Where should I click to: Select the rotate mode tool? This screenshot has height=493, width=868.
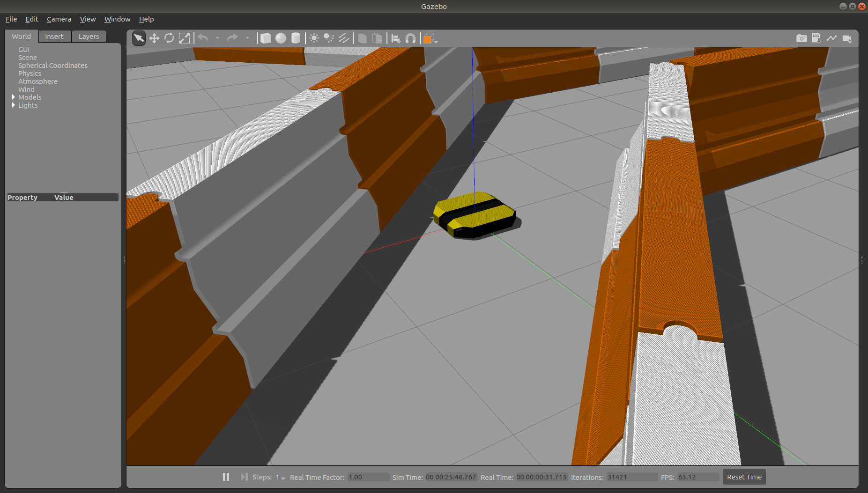click(169, 38)
